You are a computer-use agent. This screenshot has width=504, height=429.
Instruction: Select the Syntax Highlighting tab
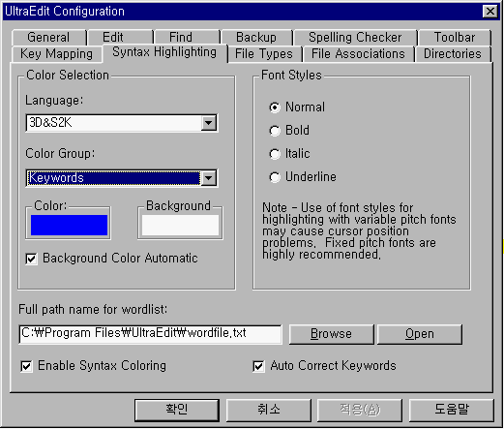164,52
